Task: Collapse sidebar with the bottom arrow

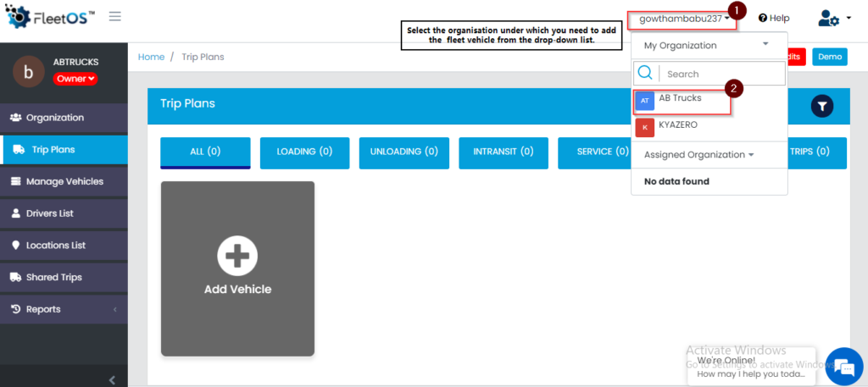Action: pyautogui.click(x=112, y=380)
